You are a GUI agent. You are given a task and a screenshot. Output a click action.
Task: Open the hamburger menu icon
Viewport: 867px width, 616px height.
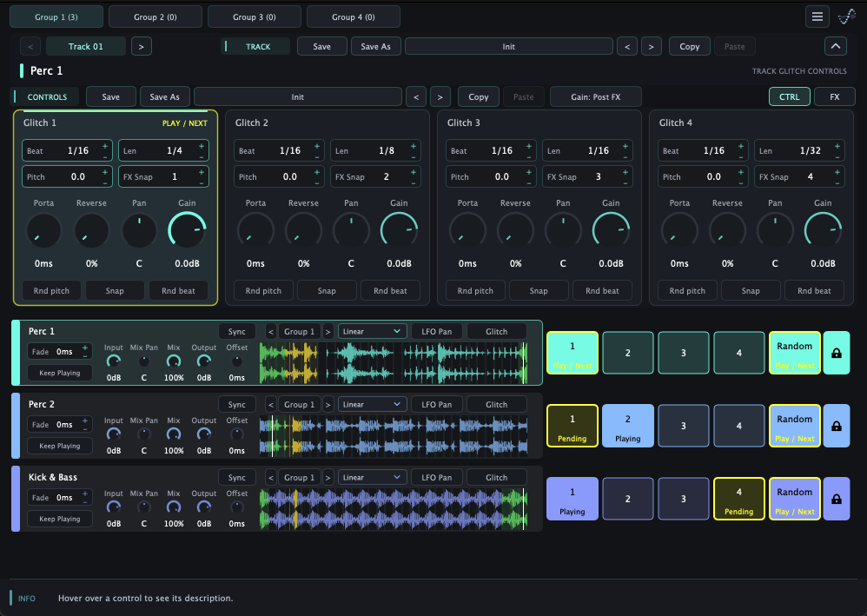point(817,17)
